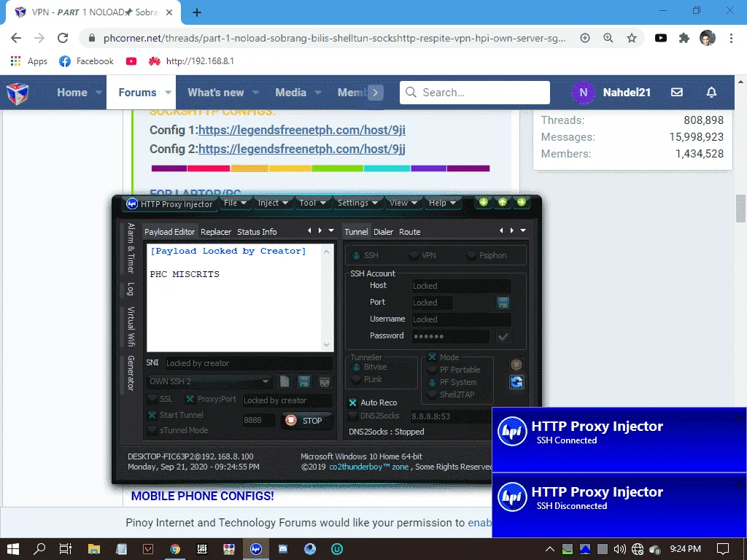Reload the page with the refresh icon
Image resolution: width=747 pixels, height=560 pixels.
coord(63,38)
